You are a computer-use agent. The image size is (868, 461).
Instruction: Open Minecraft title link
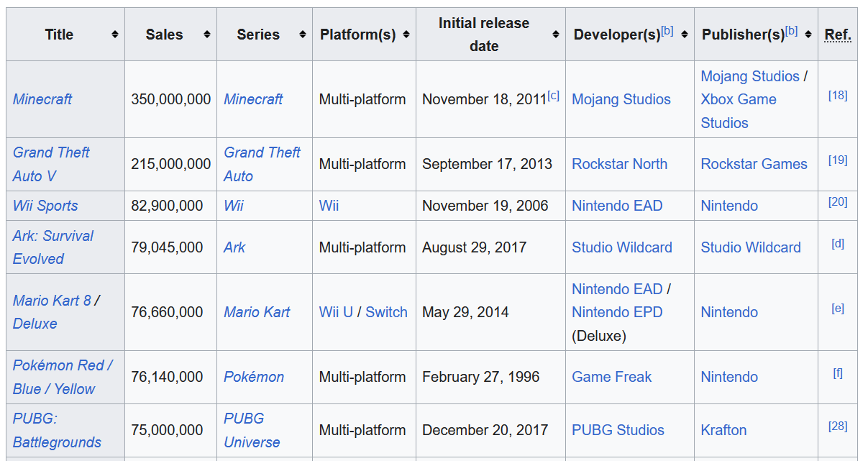(x=42, y=99)
